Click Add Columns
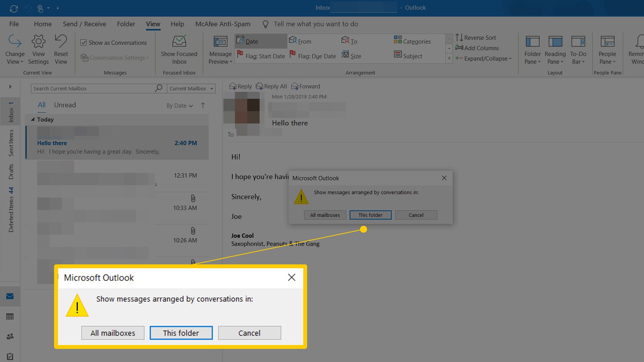The image size is (644, 362). (x=477, y=48)
